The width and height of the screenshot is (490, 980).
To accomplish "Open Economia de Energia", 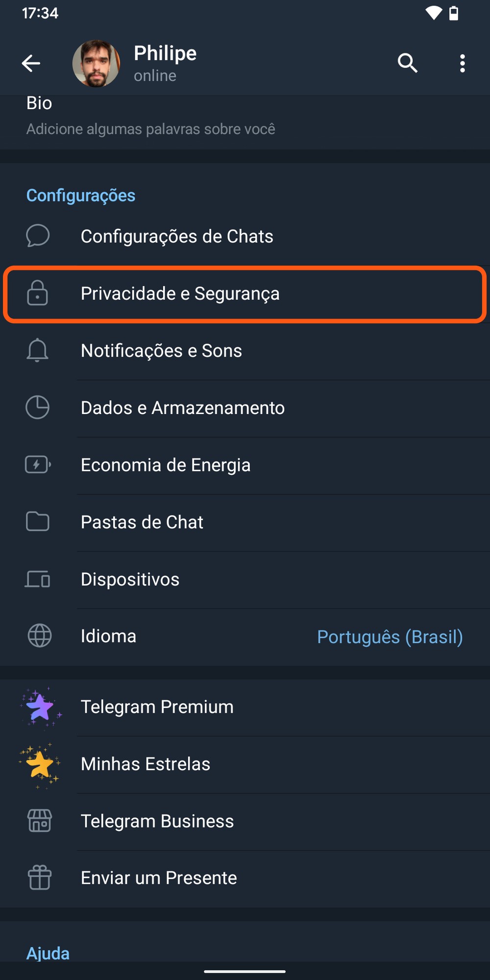I will pos(166,465).
